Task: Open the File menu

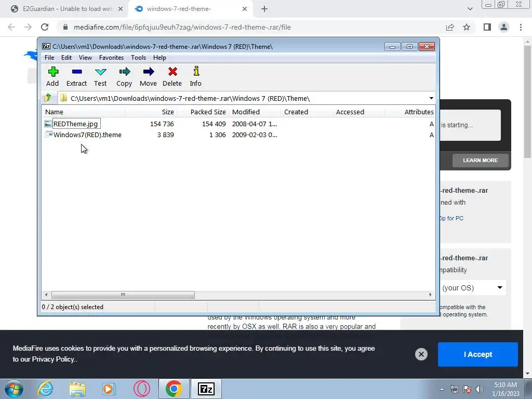Action: point(49,58)
